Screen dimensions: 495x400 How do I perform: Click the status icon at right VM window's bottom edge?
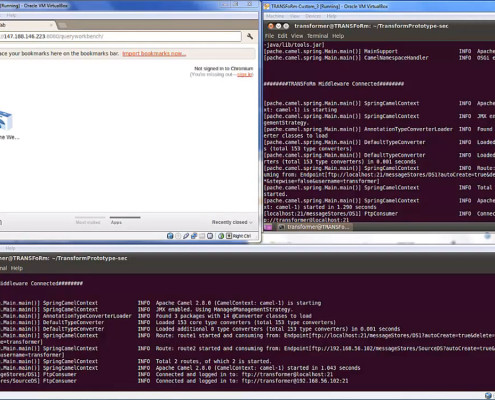click(488, 236)
